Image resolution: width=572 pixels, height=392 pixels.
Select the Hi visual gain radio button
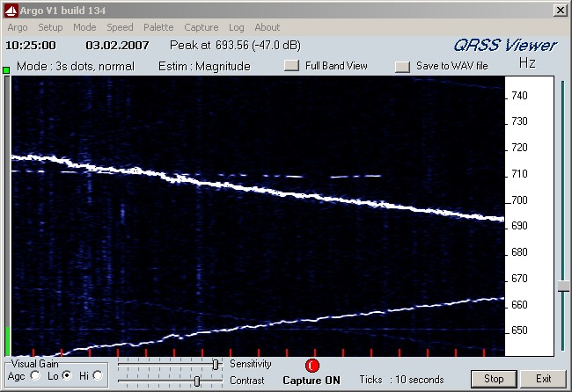98,376
